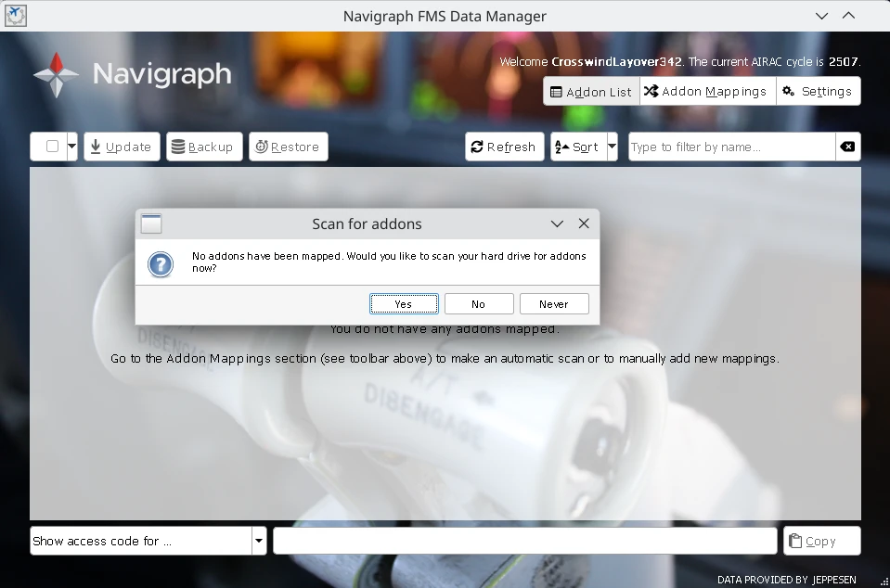The width and height of the screenshot is (890, 588).
Task: Open the Settings tab
Action: coord(818,92)
